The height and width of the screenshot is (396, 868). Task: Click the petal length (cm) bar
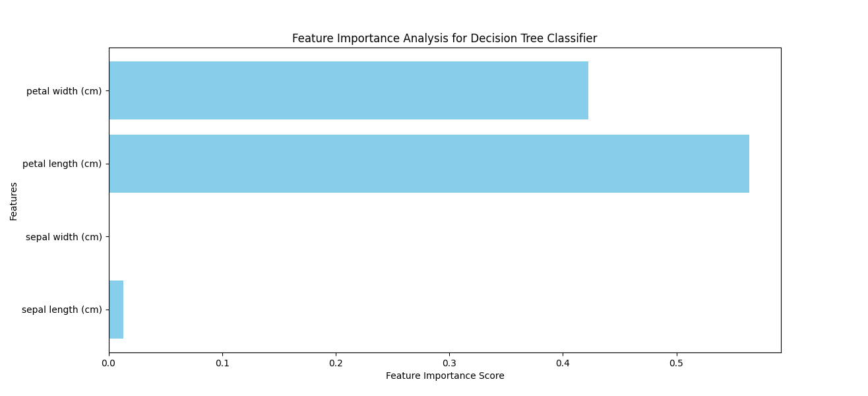429,164
